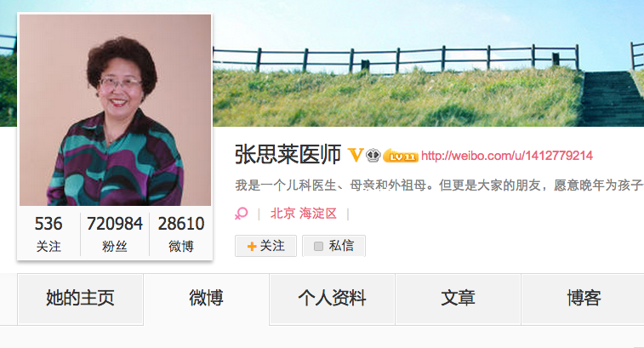This screenshot has height=348, width=644.
Task: Open the profile photo thumbnail
Action: pyautogui.click(x=115, y=110)
